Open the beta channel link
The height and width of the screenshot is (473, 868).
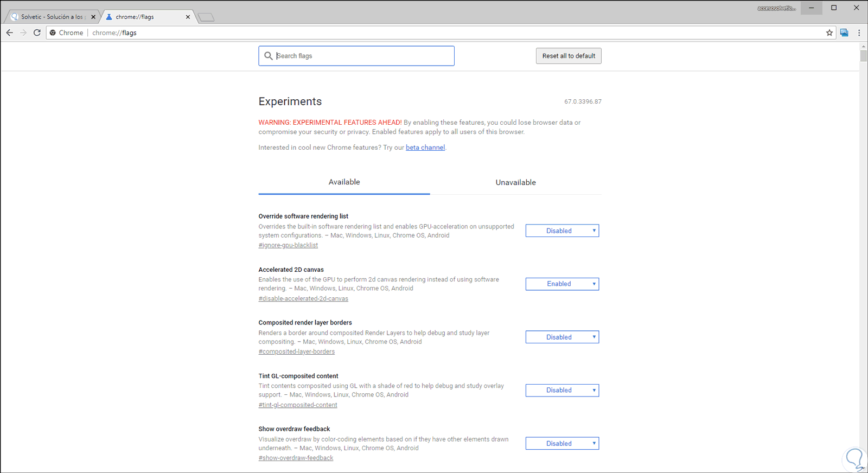click(x=425, y=148)
